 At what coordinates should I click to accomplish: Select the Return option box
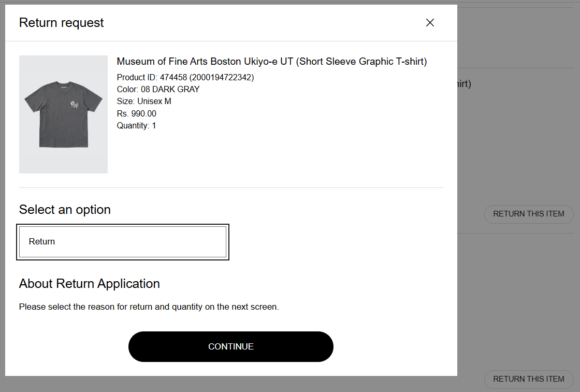pos(123,242)
